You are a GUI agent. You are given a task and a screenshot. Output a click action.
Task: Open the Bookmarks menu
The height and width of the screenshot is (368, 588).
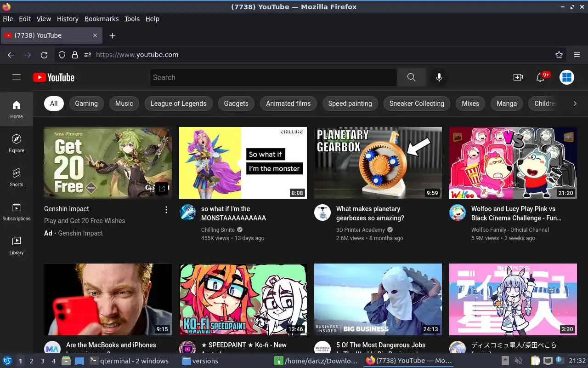pyautogui.click(x=102, y=19)
